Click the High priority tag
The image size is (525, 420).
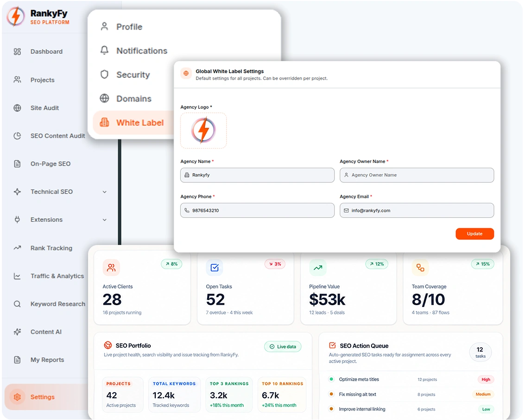coord(486,379)
